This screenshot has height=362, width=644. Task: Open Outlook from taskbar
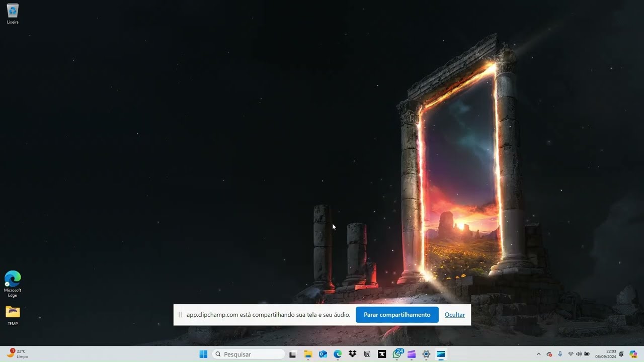click(x=323, y=354)
